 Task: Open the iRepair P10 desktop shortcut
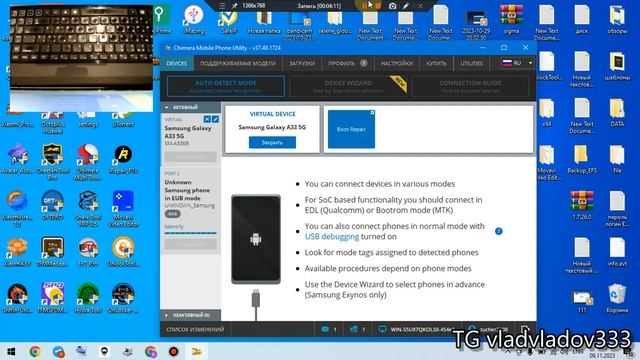click(x=123, y=159)
